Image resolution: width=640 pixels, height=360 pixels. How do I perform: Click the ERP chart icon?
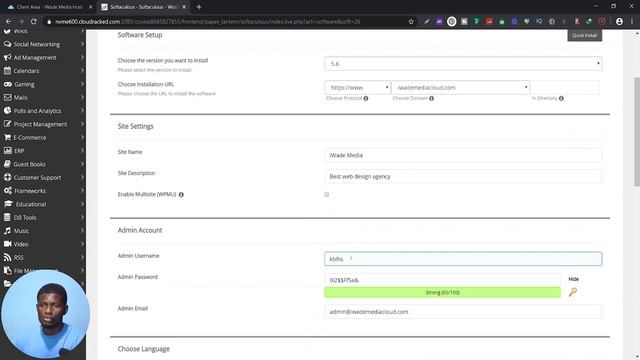click(7, 151)
